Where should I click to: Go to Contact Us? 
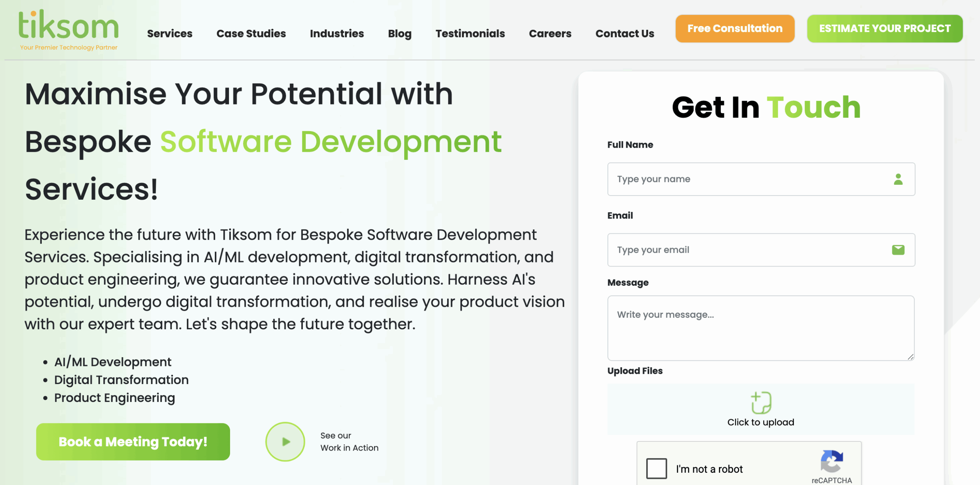point(625,34)
